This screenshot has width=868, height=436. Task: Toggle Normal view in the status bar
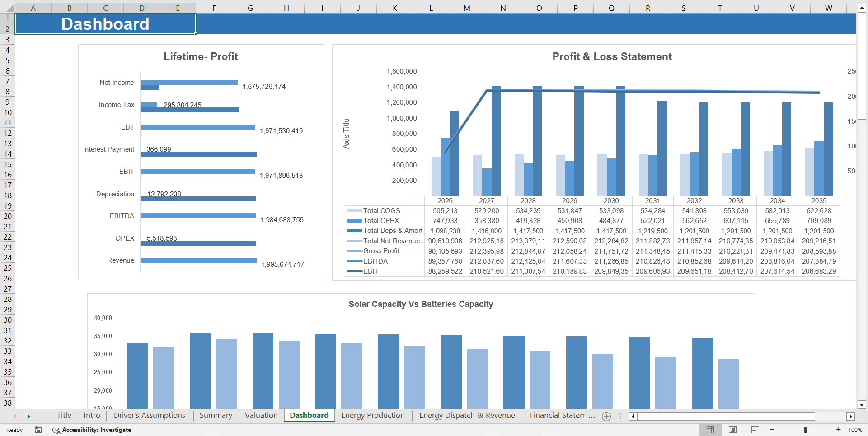(710, 430)
